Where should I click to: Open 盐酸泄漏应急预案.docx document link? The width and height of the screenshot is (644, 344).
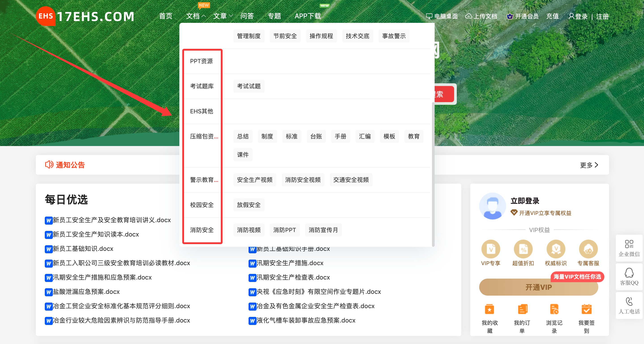coord(86,292)
